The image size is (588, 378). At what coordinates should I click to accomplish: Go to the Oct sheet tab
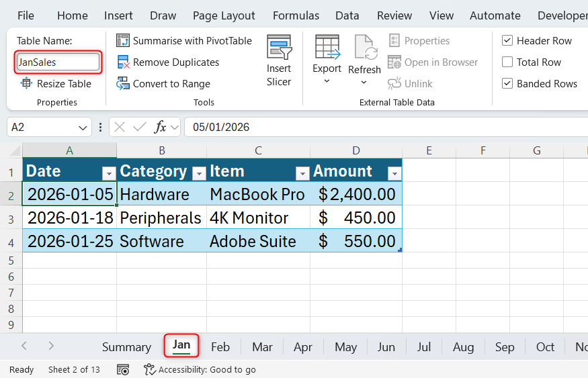[545, 347]
